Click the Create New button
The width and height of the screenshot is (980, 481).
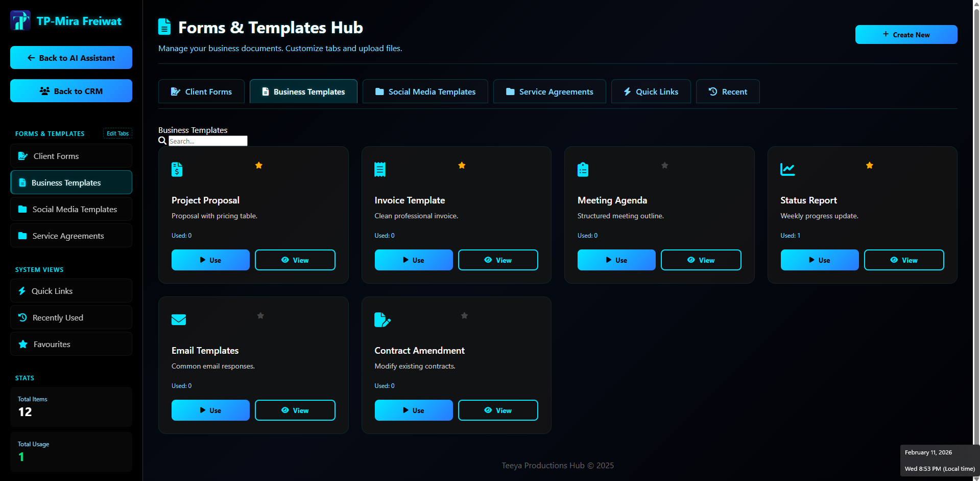click(x=906, y=34)
